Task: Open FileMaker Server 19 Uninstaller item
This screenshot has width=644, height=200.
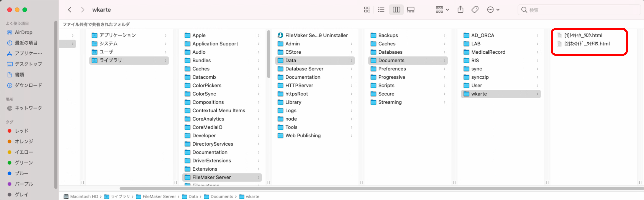Action: pos(315,35)
